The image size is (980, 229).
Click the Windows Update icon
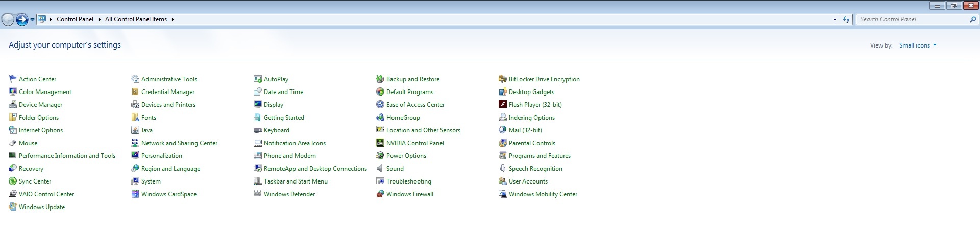click(13, 207)
